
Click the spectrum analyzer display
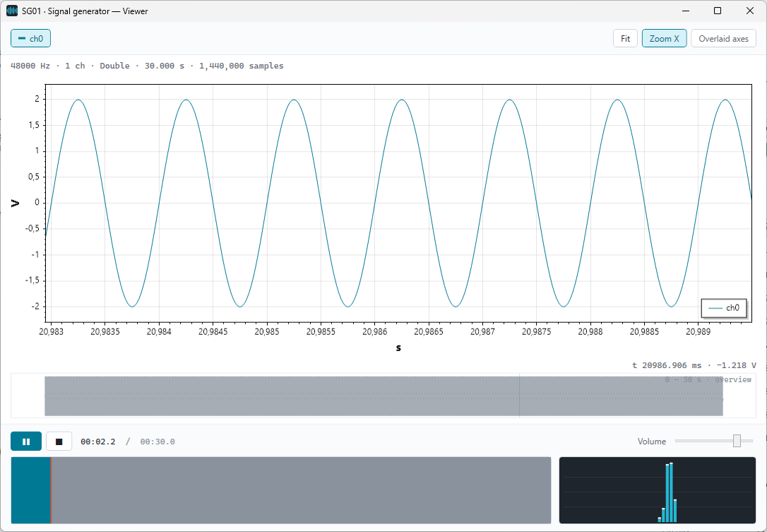pyautogui.click(x=658, y=490)
